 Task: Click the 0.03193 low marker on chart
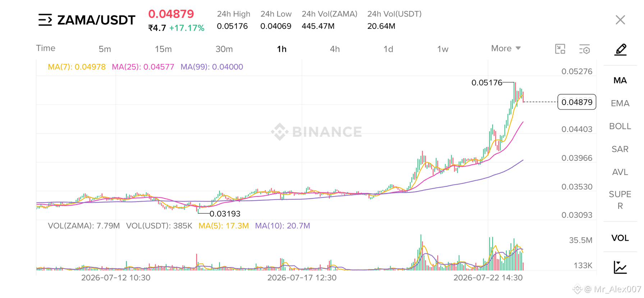coord(225,214)
